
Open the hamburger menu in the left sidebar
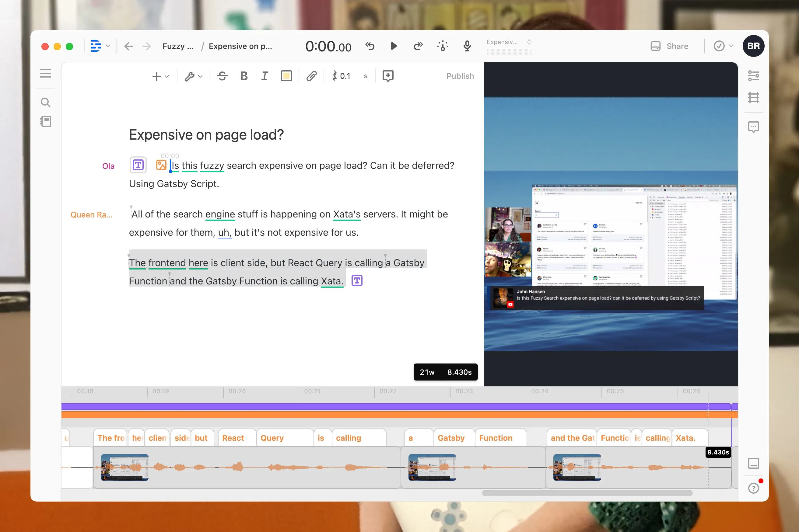coord(46,73)
